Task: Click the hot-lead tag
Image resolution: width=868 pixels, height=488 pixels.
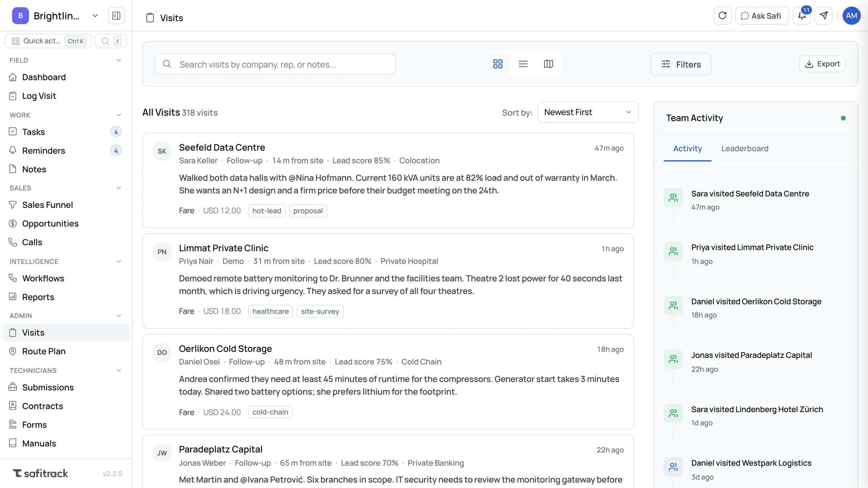Action: click(x=267, y=211)
